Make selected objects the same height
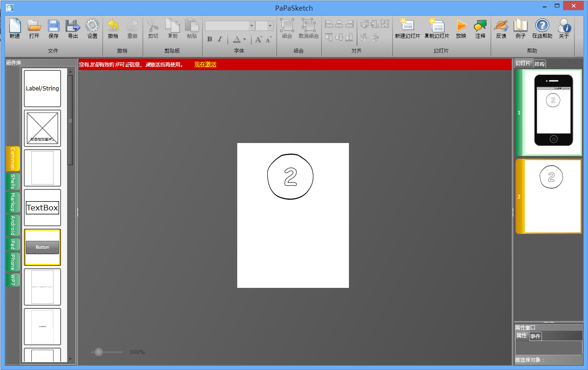Image resolution: width=588 pixels, height=370 pixels. (375, 24)
